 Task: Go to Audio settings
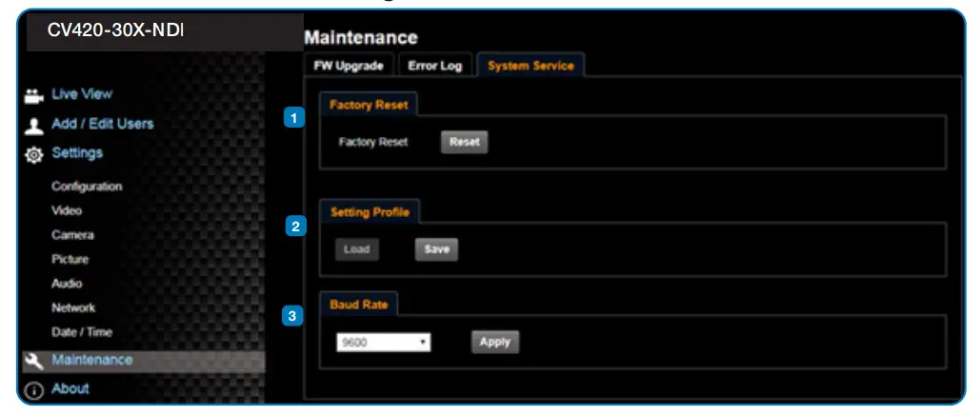pos(67,284)
